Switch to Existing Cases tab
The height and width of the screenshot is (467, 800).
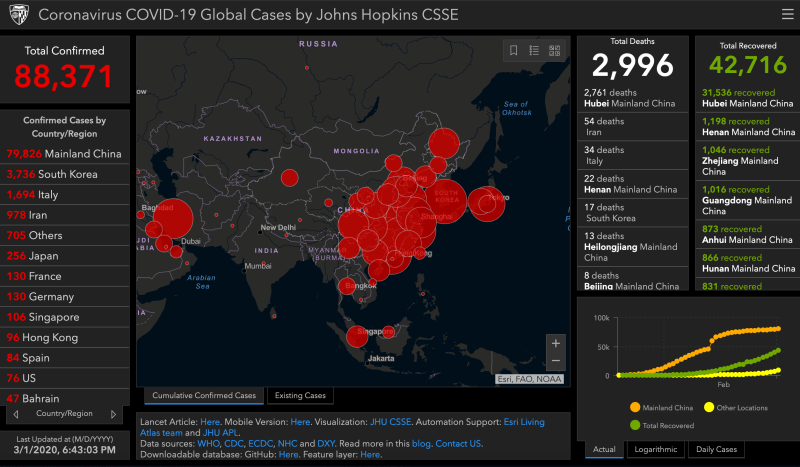300,396
